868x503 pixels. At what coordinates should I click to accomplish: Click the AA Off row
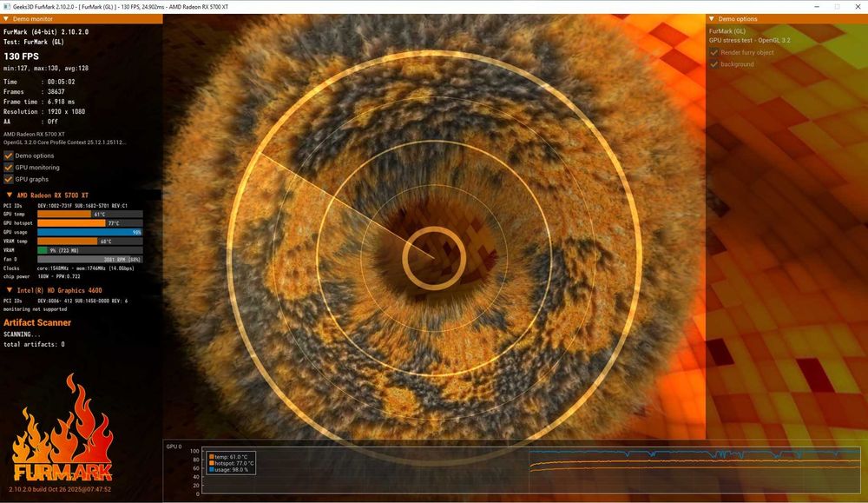tap(30, 122)
